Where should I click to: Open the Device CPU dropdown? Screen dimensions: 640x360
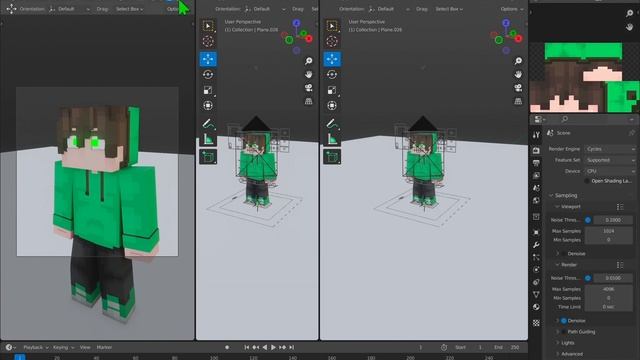tap(610, 171)
